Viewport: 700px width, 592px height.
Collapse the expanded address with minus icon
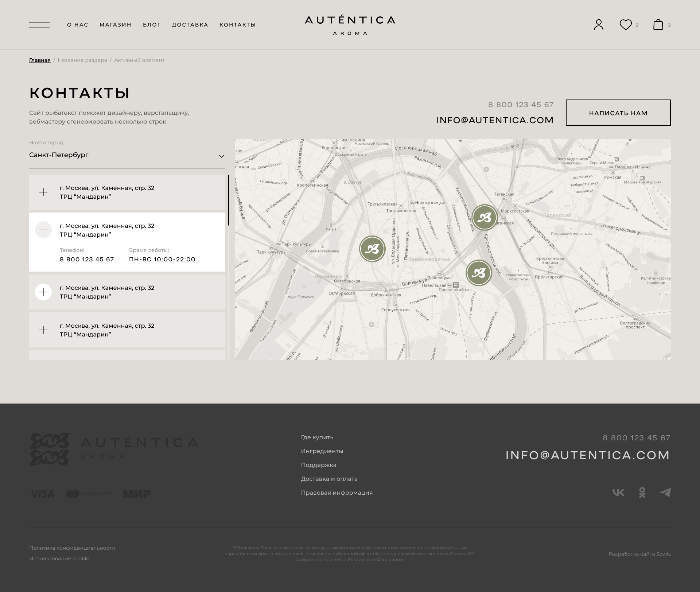43,230
